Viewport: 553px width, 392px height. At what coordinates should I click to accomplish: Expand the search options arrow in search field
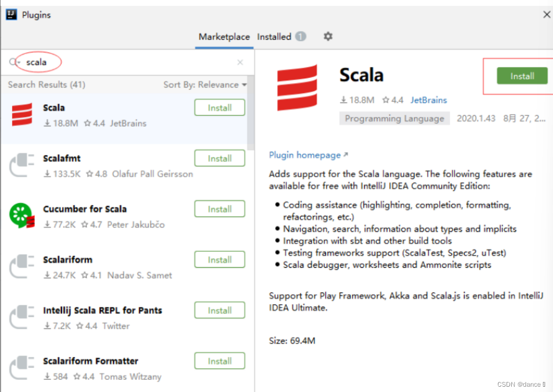[19, 61]
